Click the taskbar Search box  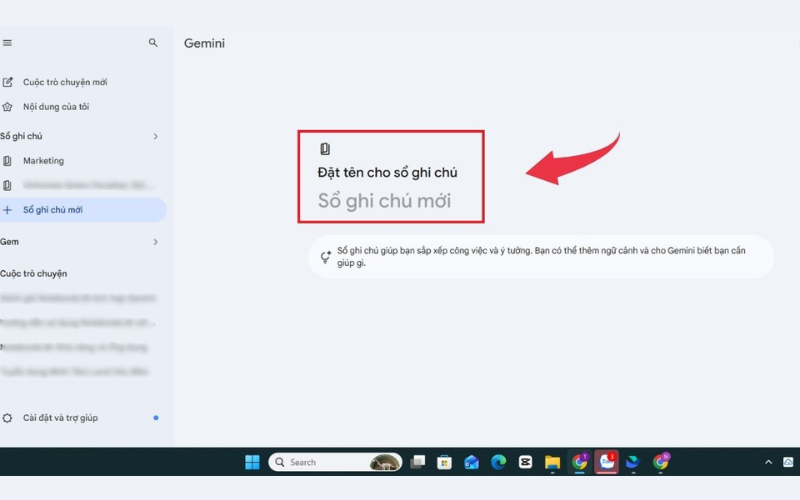coord(335,462)
